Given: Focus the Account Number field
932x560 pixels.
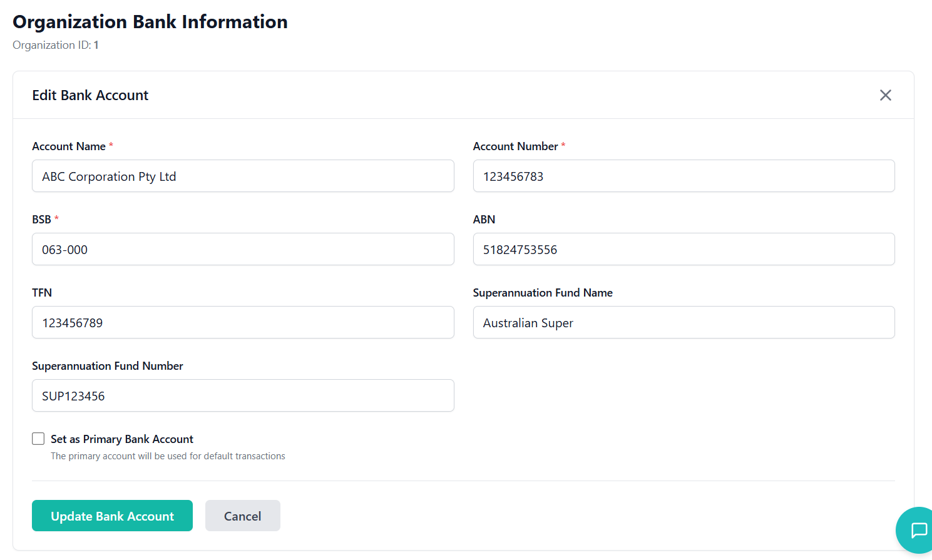Looking at the screenshot, I should click(684, 176).
